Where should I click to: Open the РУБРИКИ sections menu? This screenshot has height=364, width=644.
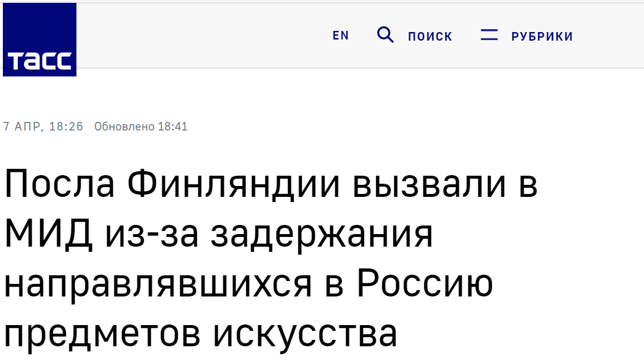tap(542, 37)
